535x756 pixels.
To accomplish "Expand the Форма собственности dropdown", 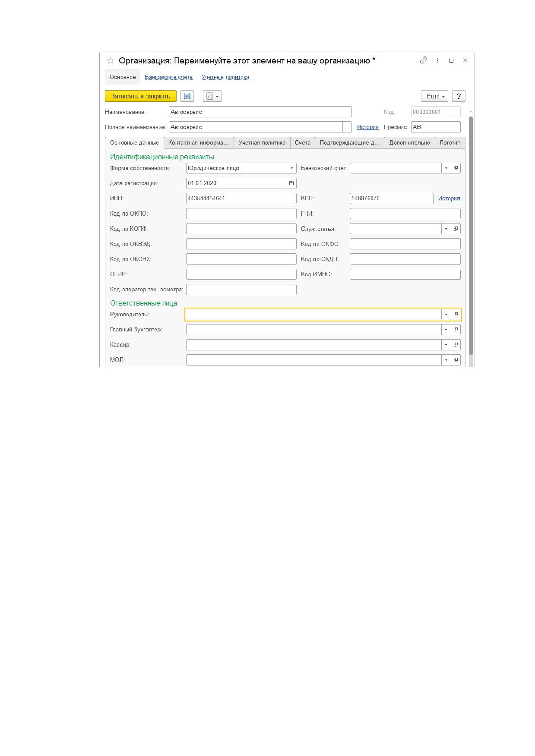I will (x=291, y=168).
